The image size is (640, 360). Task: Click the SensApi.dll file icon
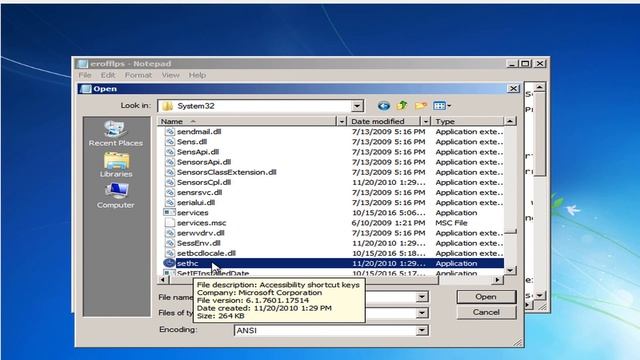point(169,152)
